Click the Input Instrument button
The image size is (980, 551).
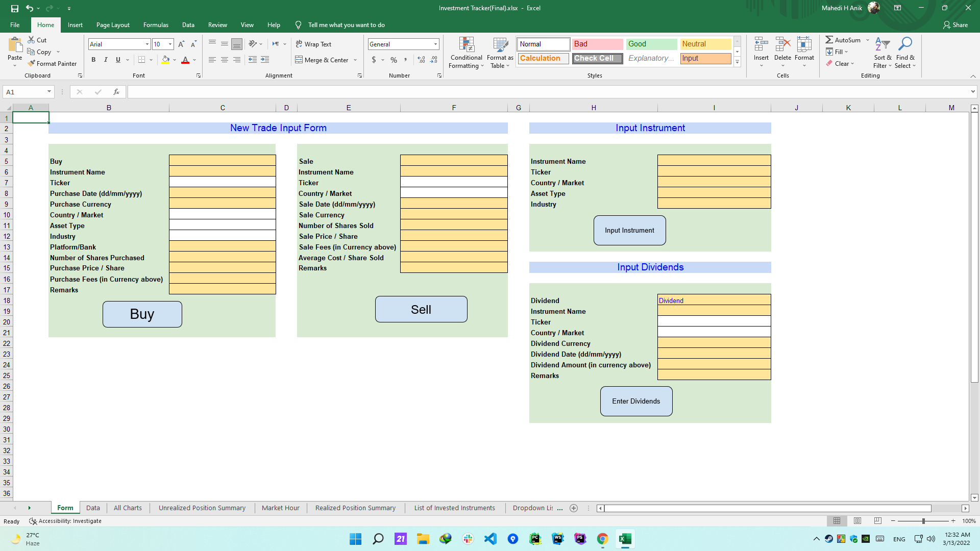click(629, 230)
